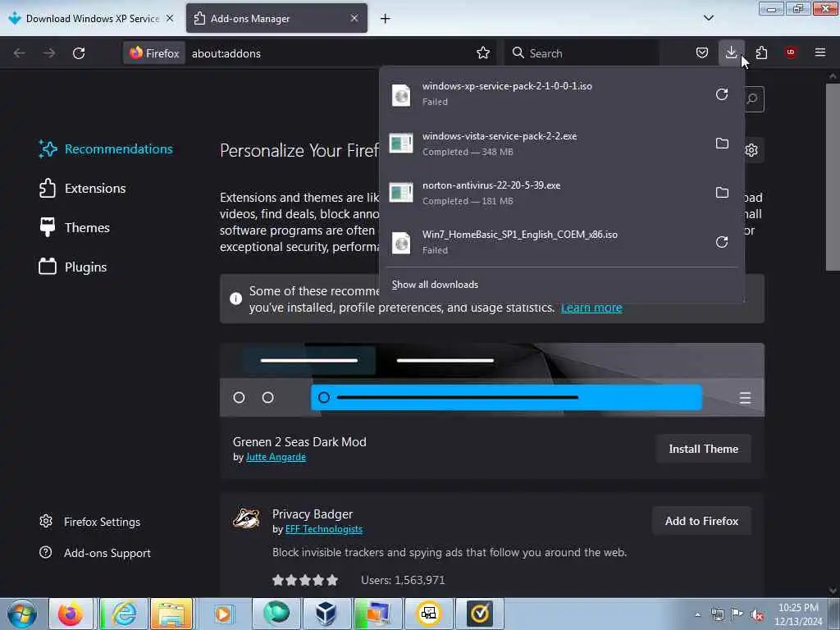Open Extensions category in sidebar
The image size is (840, 630).
click(82, 189)
